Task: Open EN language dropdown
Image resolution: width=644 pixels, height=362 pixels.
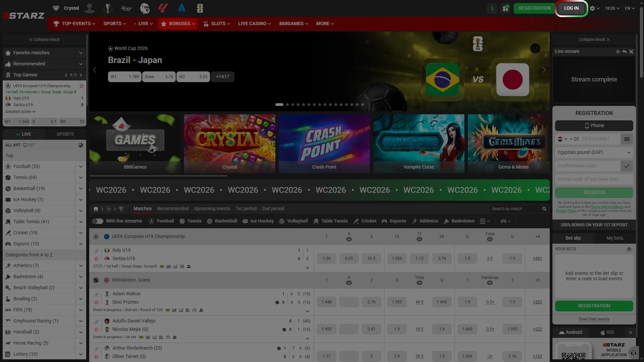Action: [x=630, y=8]
